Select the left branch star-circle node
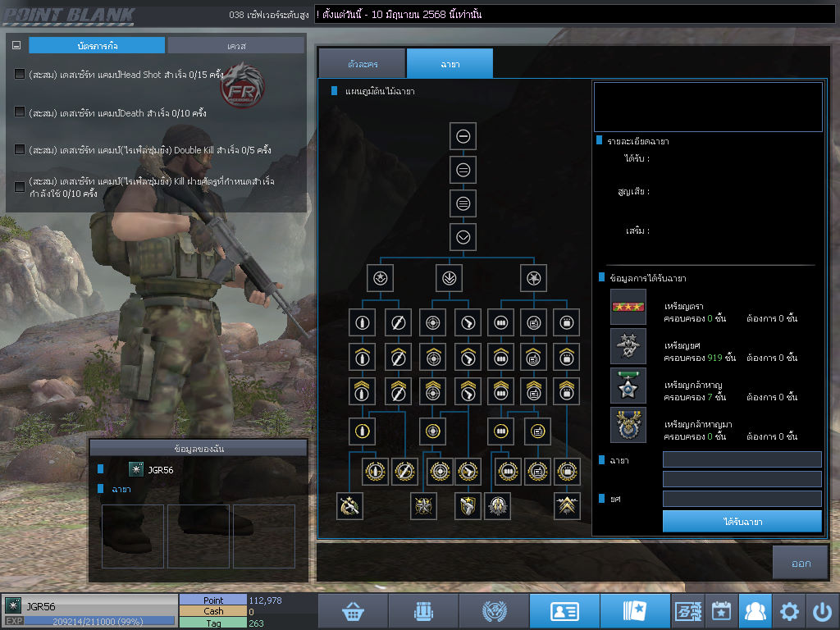This screenshot has width=840, height=630. 381,278
